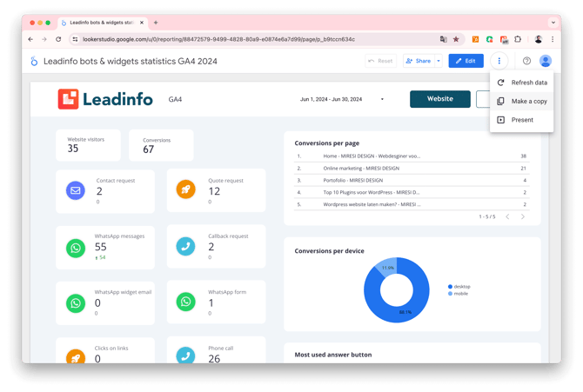This screenshot has width=583, height=392.
Task: Click the mobile legend color dot
Action: pyautogui.click(x=450, y=294)
